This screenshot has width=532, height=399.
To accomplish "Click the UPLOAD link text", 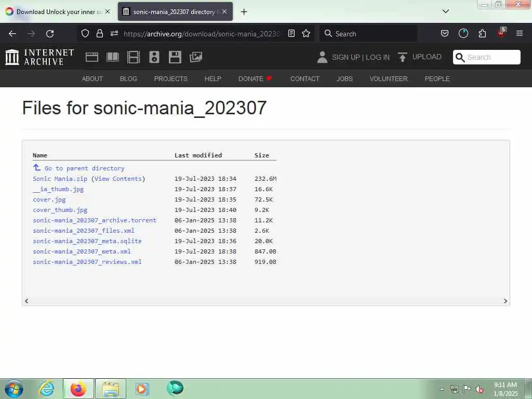I will [427, 57].
